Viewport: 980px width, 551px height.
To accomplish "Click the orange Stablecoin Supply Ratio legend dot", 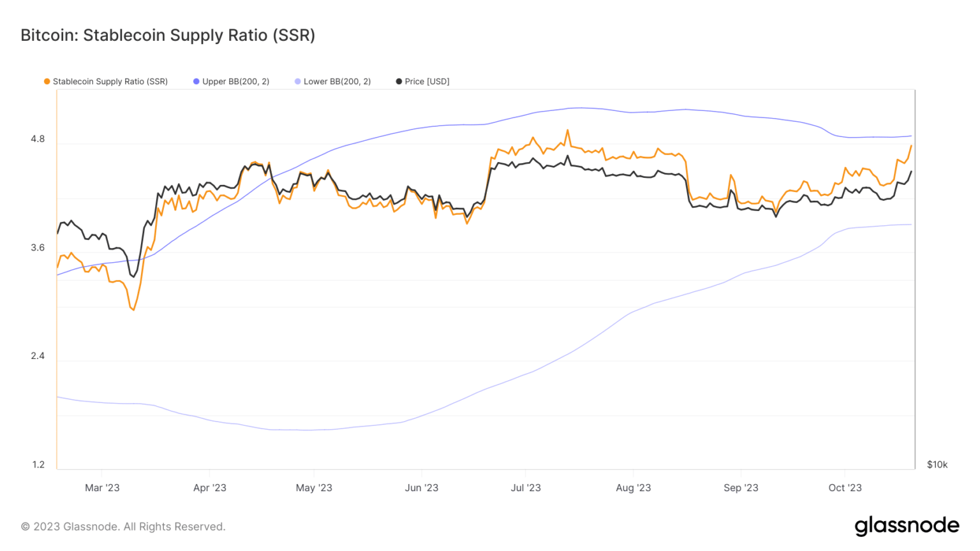I will tap(47, 82).
